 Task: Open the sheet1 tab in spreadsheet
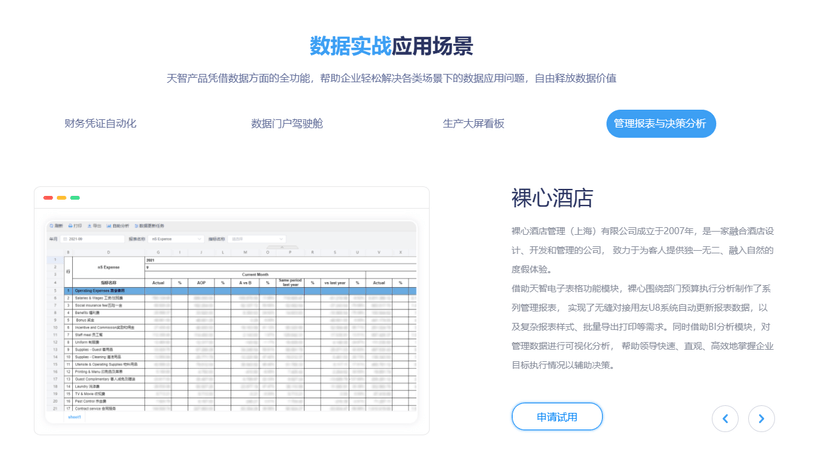pos(74,417)
